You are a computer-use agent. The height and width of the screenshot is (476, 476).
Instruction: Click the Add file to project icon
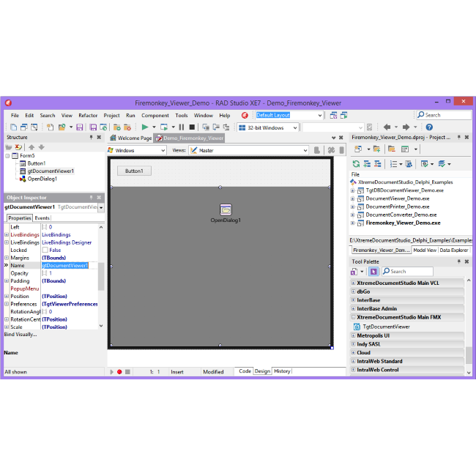coord(117,127)
